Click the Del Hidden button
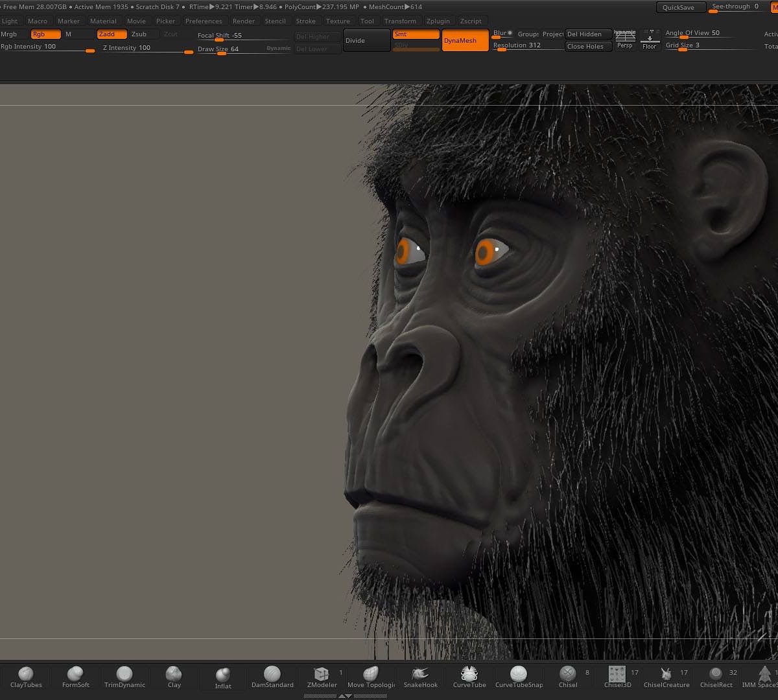 click(588, 34)
